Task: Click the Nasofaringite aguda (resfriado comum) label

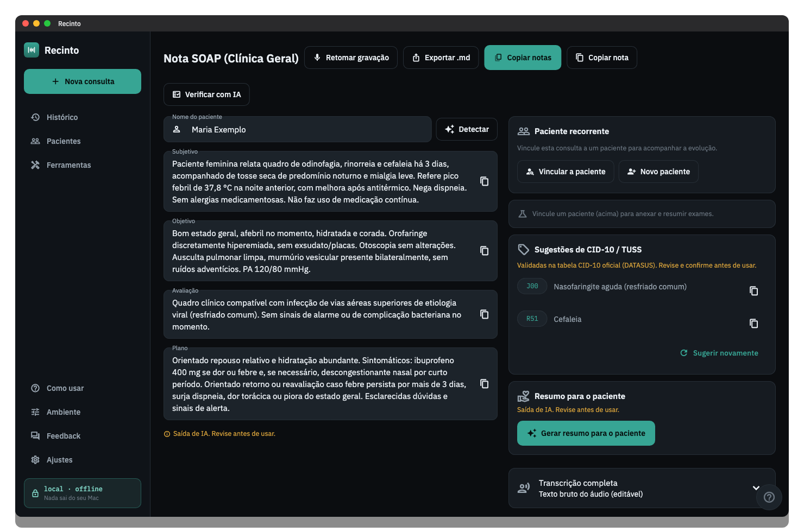Action: coord(620,287)
